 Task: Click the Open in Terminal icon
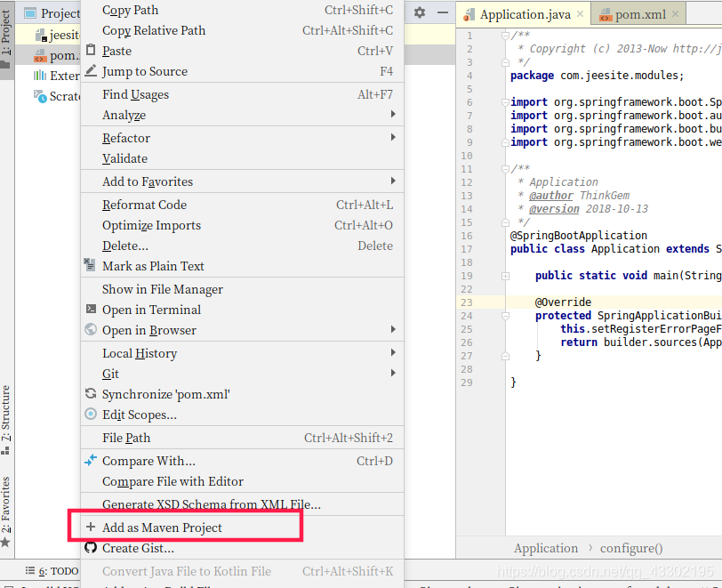(x=90, y=310)
